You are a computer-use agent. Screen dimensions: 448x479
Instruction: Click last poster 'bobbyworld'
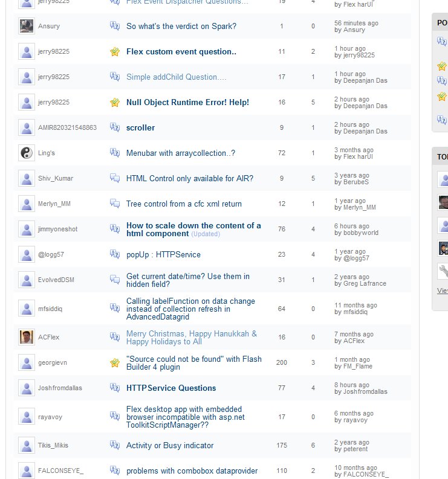click(x=361, y=233)
